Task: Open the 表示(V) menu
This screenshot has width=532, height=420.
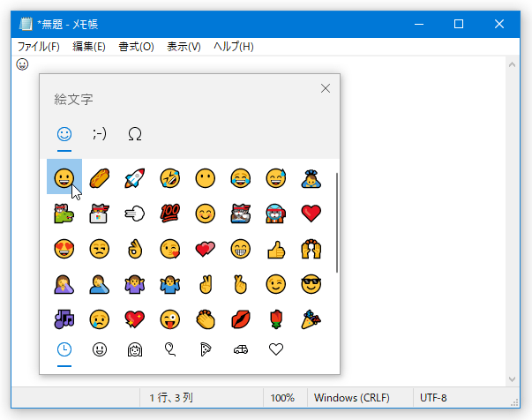Action: (184, 47)
